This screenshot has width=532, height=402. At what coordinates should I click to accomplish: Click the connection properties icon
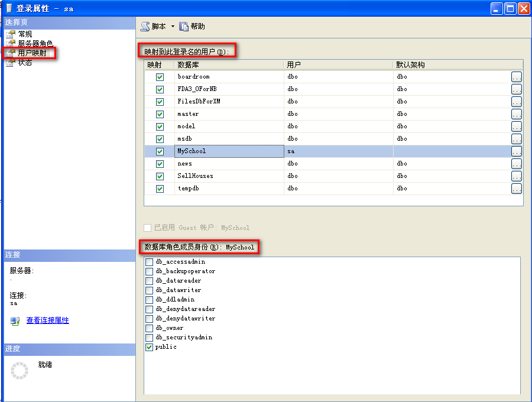coord(15,321)
